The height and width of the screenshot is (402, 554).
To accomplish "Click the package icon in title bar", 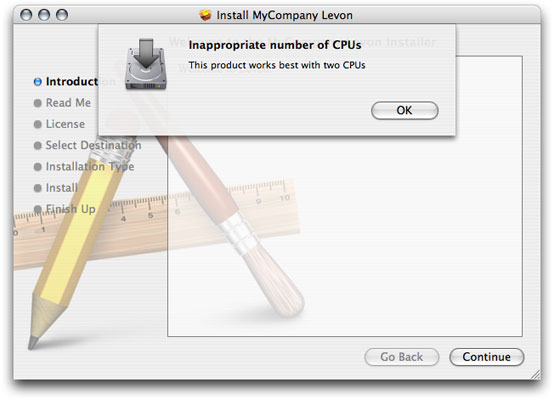I will point(205,15).
